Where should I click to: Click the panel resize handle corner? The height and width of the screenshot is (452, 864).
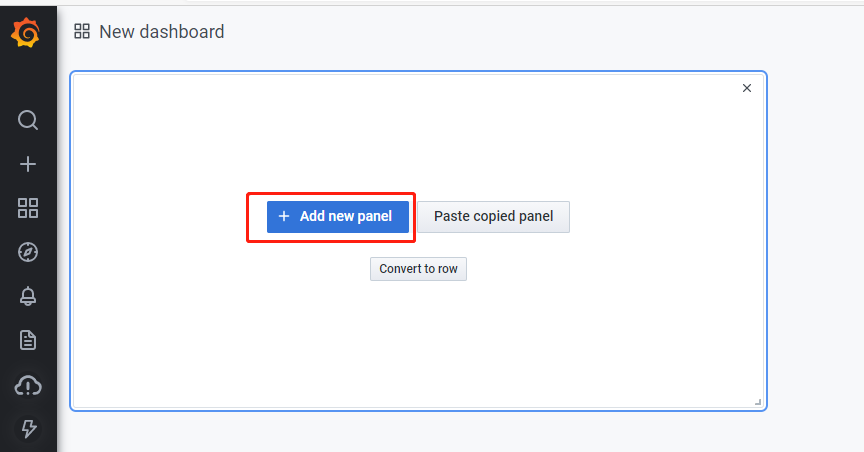[x=758, y=401]
